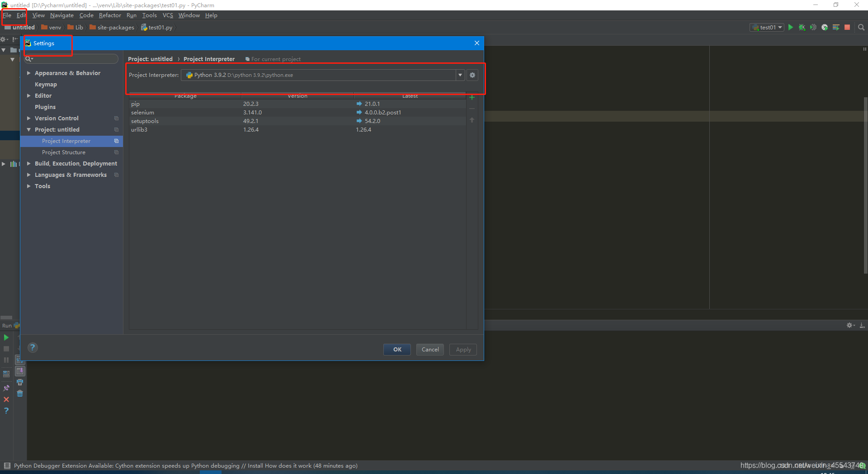Toggle tool window buttons in status bar corner
The width and height of the screenshot is (868, 474).
click(x=7, y=465)
